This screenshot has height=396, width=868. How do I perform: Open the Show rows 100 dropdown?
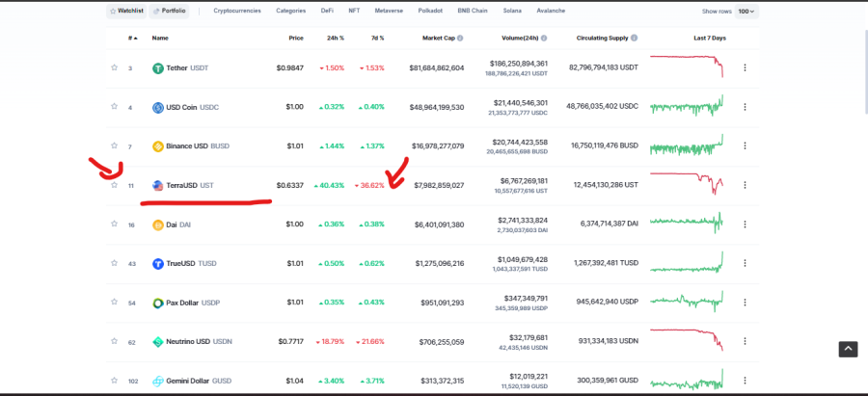[746, 11]
